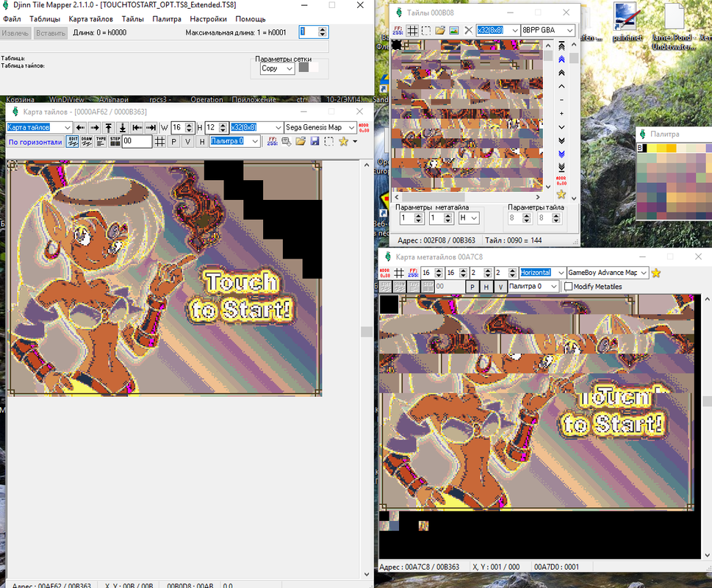Click the jump-to-end arrow in Tiles navigation column
Viewport: 712px width, 588px height.
point(561,168)
